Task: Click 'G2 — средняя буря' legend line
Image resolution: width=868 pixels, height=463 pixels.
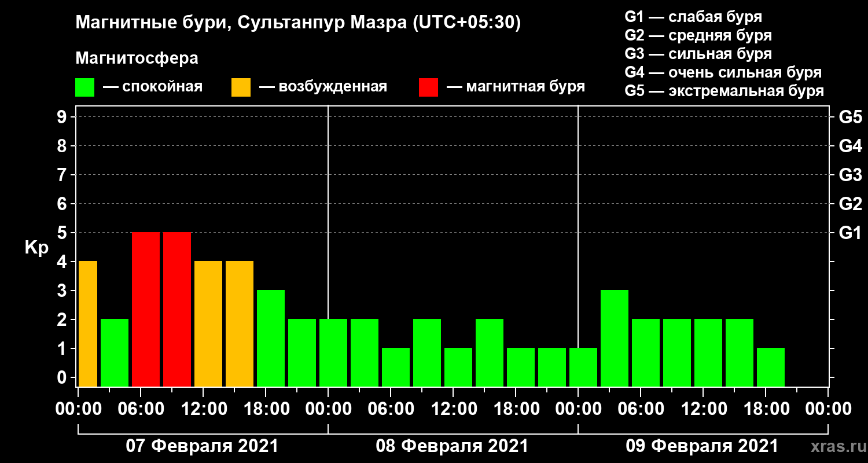Action: click(x=698, y=35)
